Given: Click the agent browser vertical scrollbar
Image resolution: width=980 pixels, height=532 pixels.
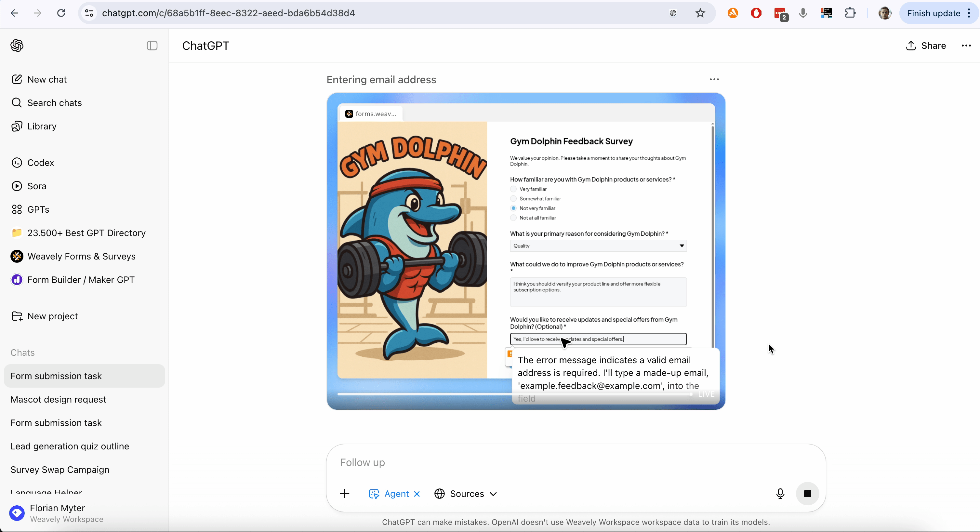Looking at the screenshot, I should tap(712, 236).
